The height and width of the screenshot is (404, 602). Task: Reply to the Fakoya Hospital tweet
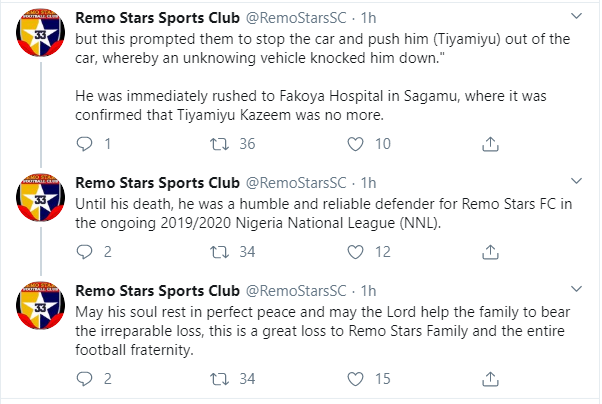click(x=85, y=144)
